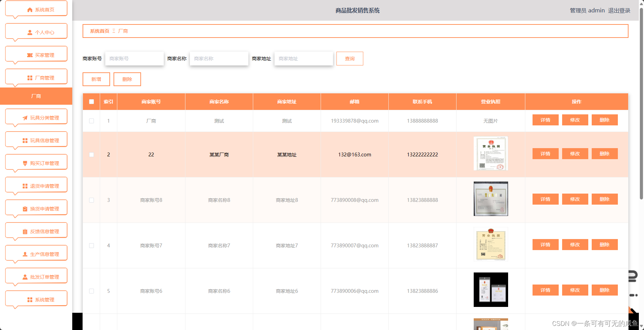
Task: Check the checkbox for row 2 某某厂商
Action: [92, 155]
